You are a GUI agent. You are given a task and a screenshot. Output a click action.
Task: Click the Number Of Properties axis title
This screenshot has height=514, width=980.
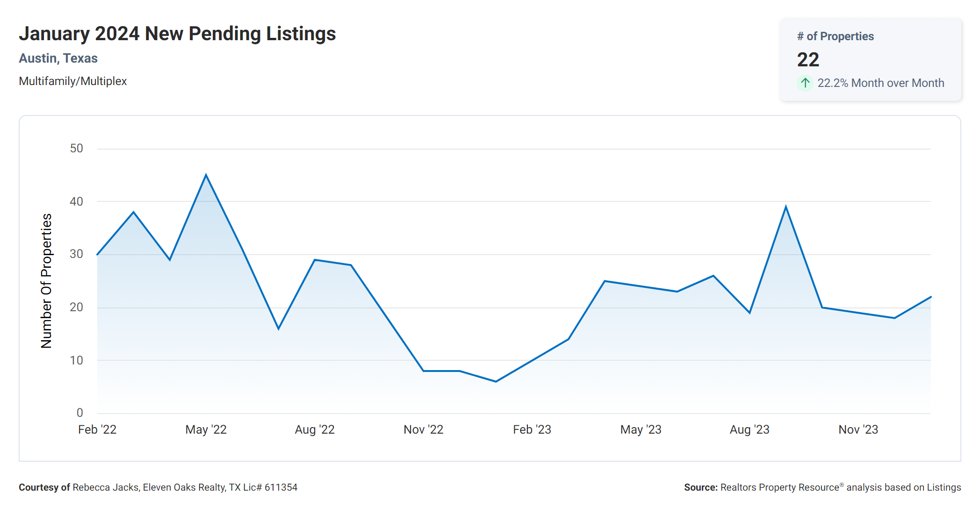(46, 281)
